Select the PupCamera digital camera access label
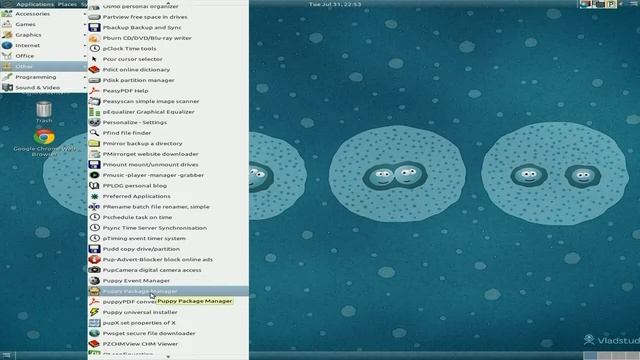 pyautogui.click(x=152, y=270)
